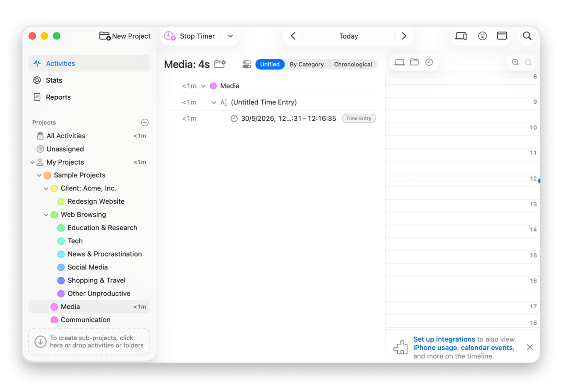Toggle the view options switch icon
The image size is (562, 392).
point(247,64)
